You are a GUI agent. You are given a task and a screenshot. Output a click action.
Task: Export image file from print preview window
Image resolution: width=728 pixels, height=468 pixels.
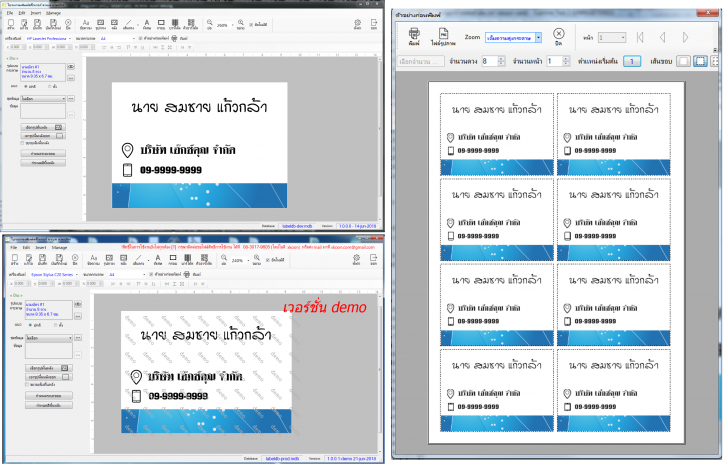(443, 36)
